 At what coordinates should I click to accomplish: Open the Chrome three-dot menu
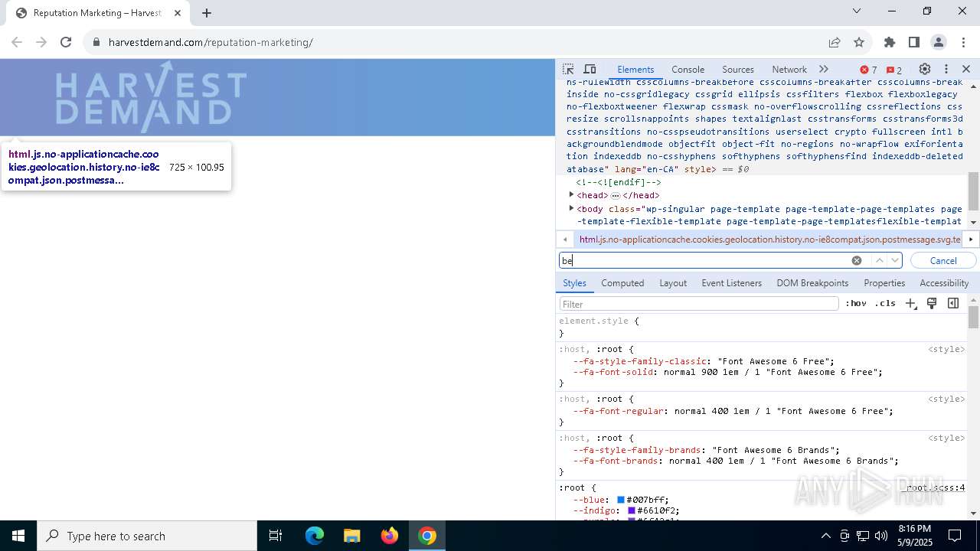coord(963,42)
